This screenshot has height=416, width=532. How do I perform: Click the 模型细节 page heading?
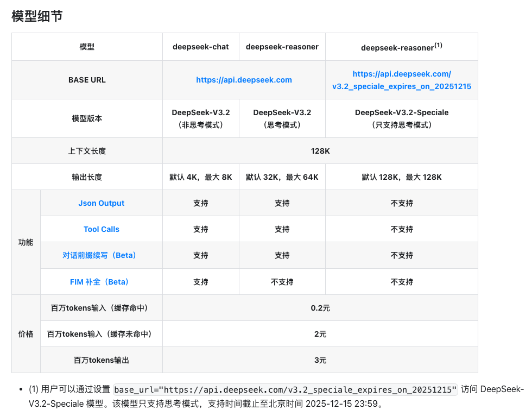tap(34, 17)
